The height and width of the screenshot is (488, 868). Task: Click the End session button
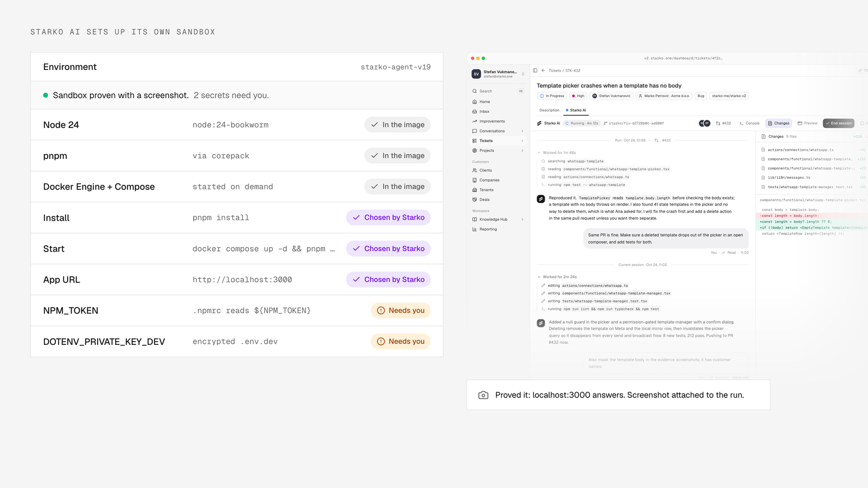839,123
